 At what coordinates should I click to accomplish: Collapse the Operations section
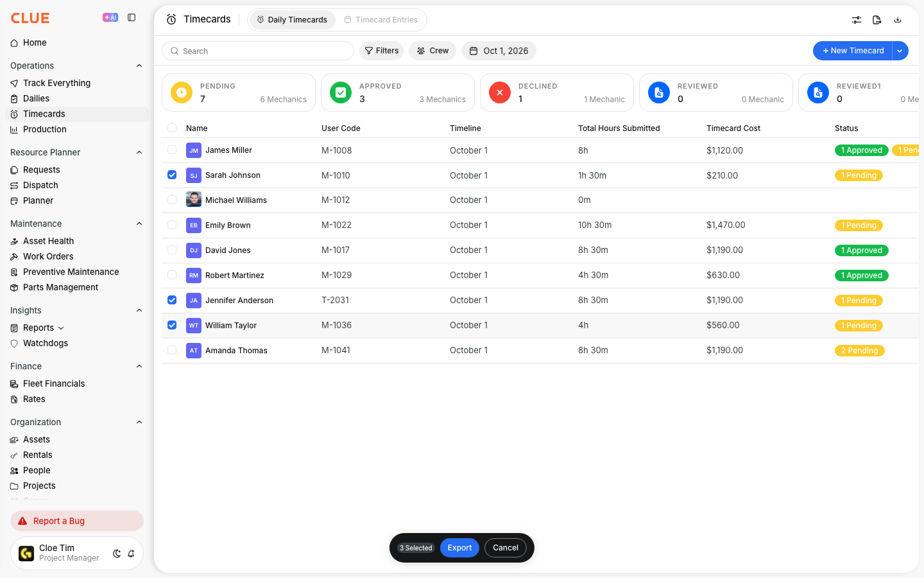(139, 66)
